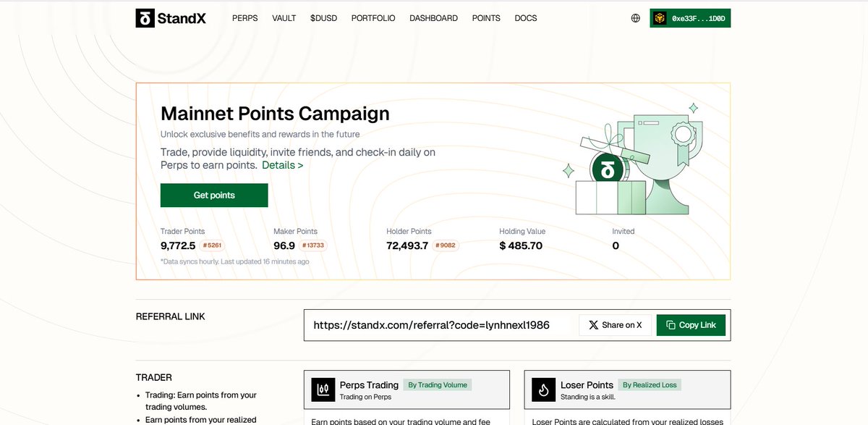Click the Copy Link button

pyautogui.click(x=691, y=324)
